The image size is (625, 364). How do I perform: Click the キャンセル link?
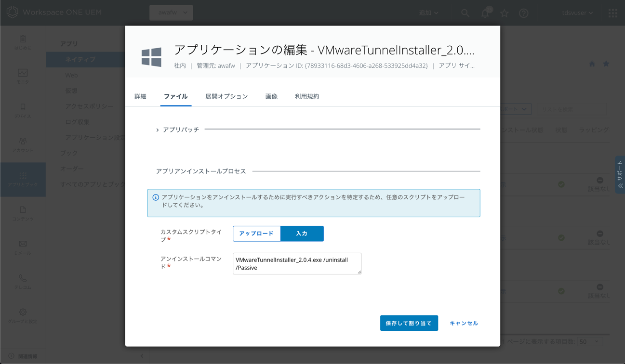coord(464,323)
